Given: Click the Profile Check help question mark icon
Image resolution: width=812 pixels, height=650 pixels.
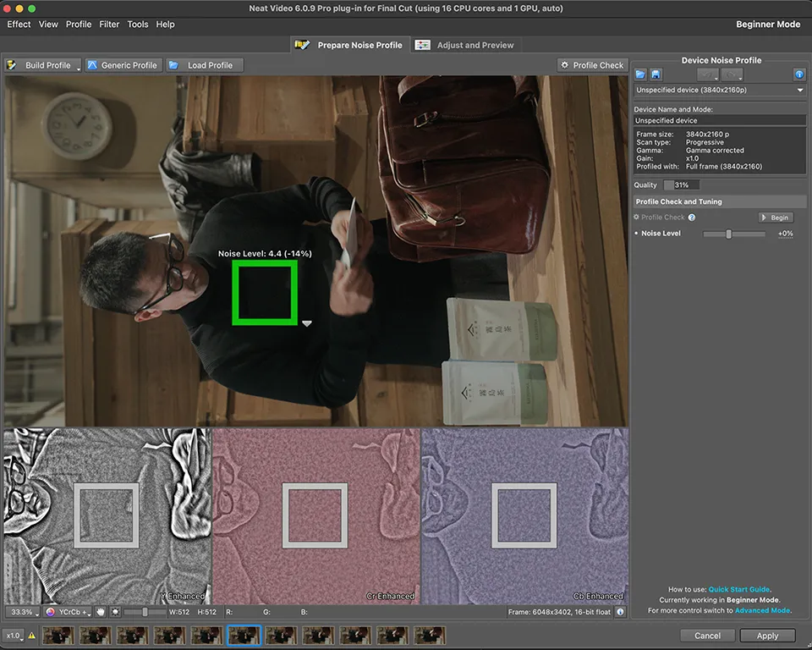Looking at the screenshot, I should [692, 218].
